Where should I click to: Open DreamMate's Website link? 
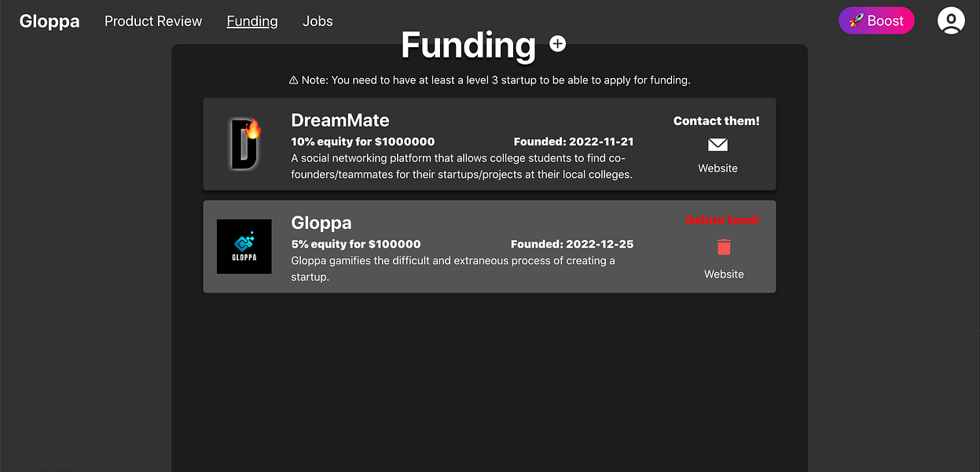718,168
